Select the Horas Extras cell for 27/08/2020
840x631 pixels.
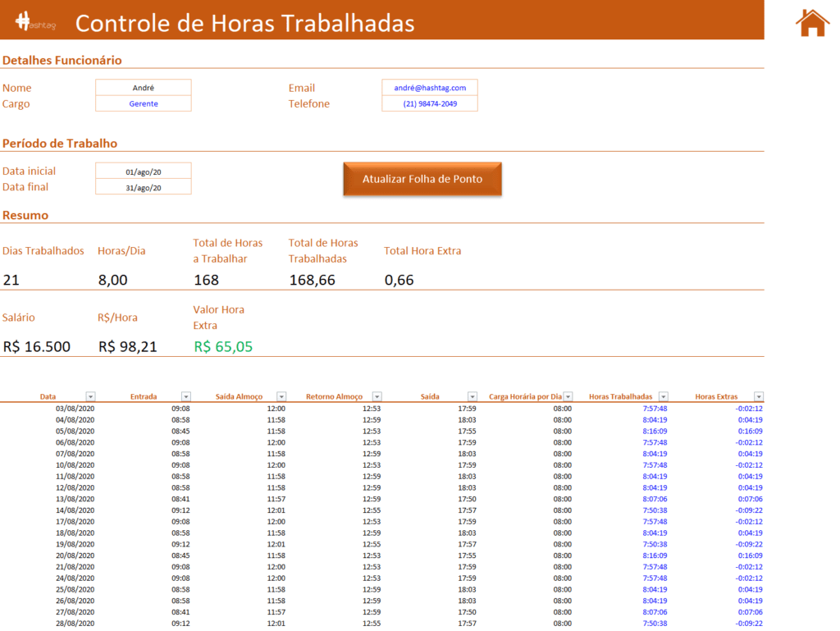tap(750, 612)
